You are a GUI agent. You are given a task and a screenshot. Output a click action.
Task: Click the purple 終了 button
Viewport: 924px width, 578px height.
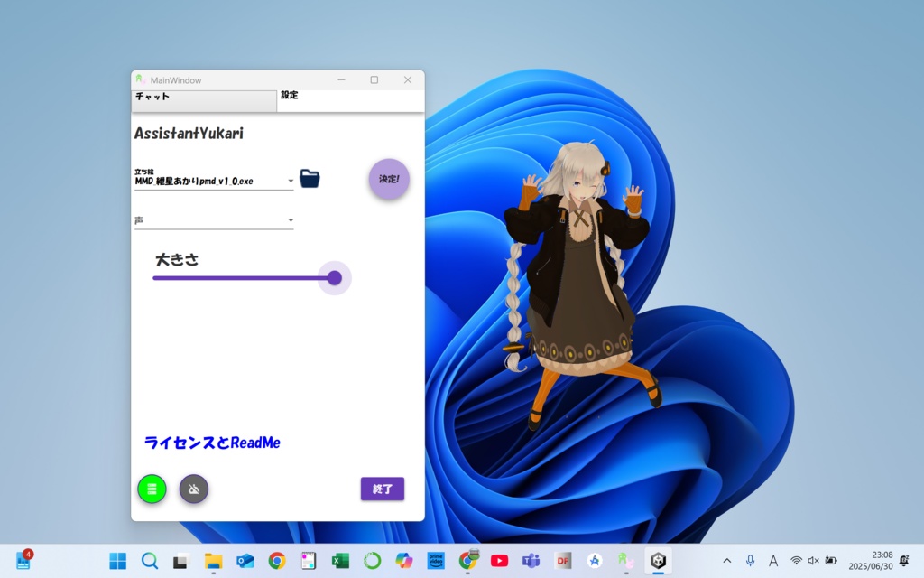383,489
